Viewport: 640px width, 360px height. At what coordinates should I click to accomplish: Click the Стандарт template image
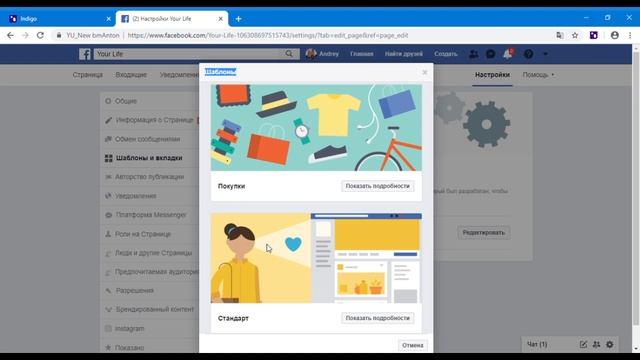(316, 258)
